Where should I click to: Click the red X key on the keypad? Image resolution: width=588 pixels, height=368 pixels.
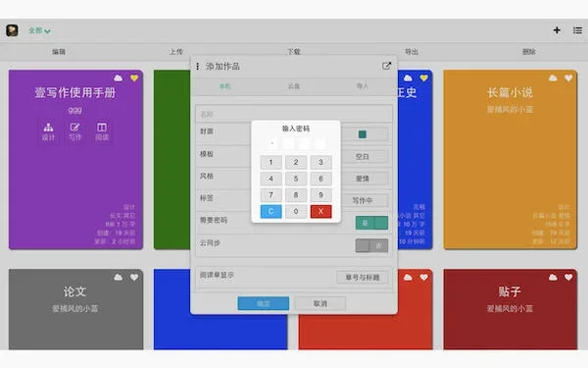tap(321, 211)
